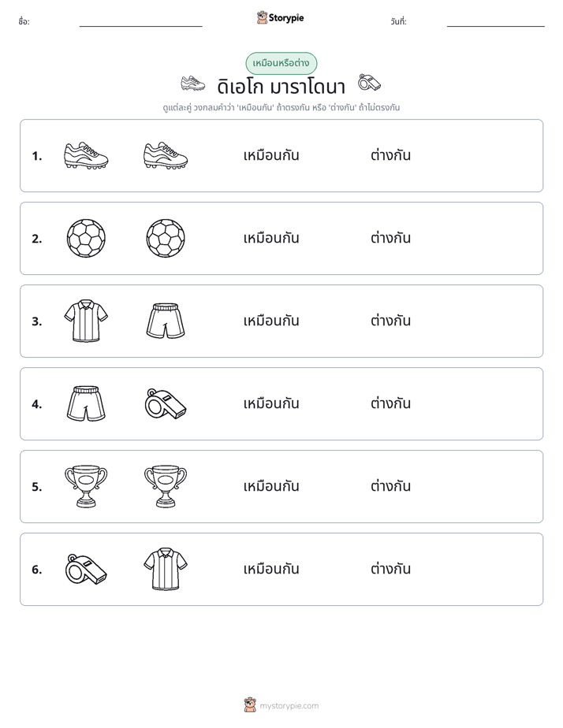The width and height of the screenshot is (563, 728).
Task: Choose 'เหมือนกัน' for row 5
Action: point(271,486)
